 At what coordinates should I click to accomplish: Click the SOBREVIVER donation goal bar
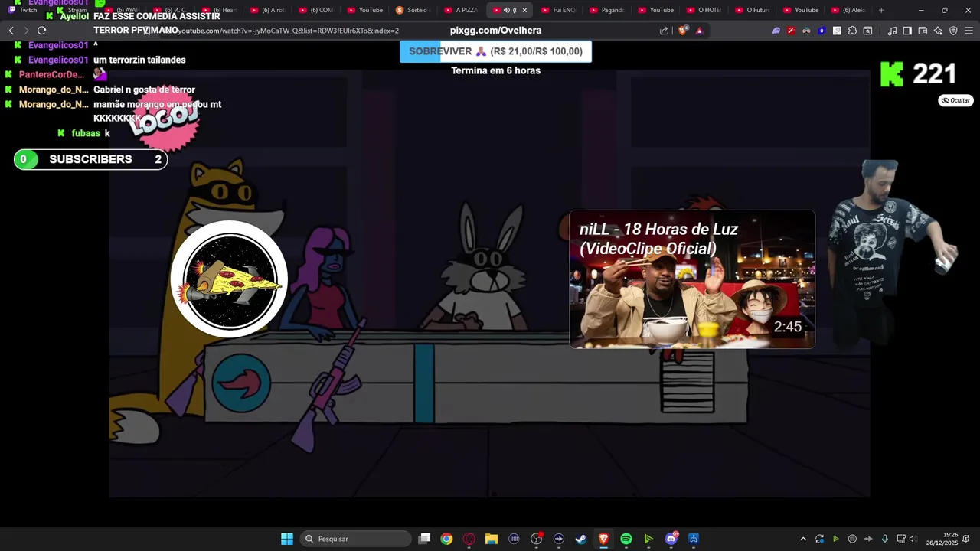coord(495,51)
